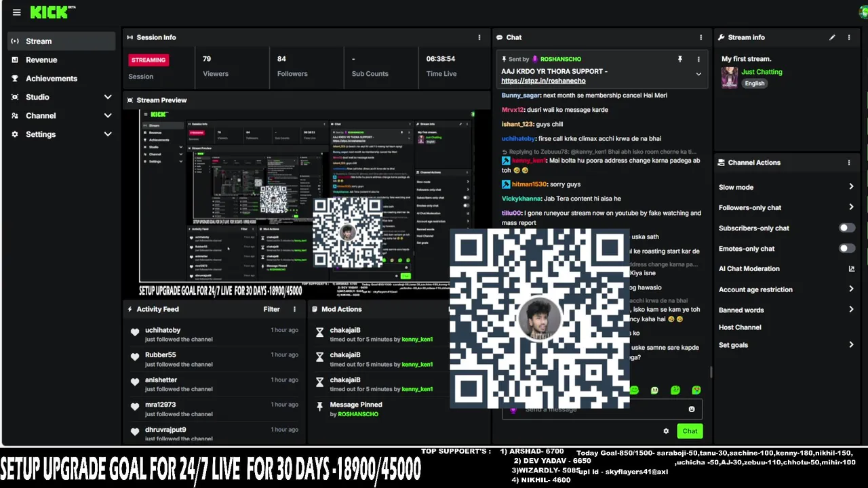The width and height of the screenshot is (868, 488).
Task: Open Followers-only chat options arrow
Action: 851,207
